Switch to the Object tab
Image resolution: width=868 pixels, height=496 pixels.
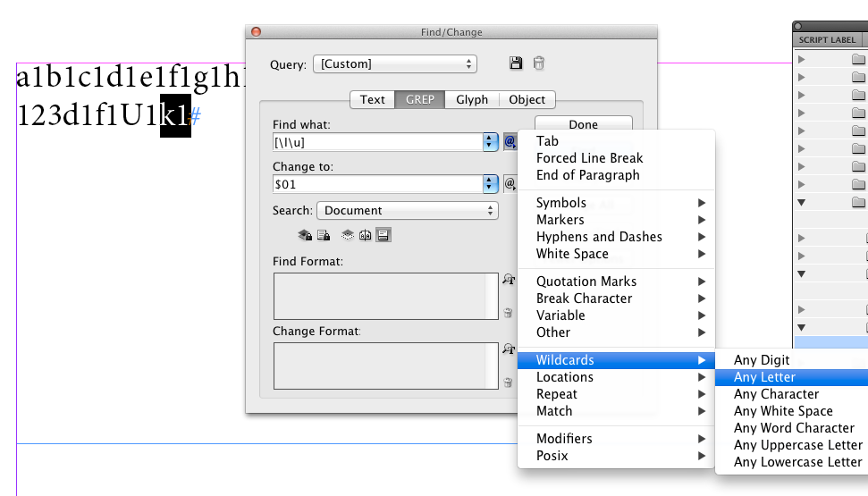tap(527, 99)
